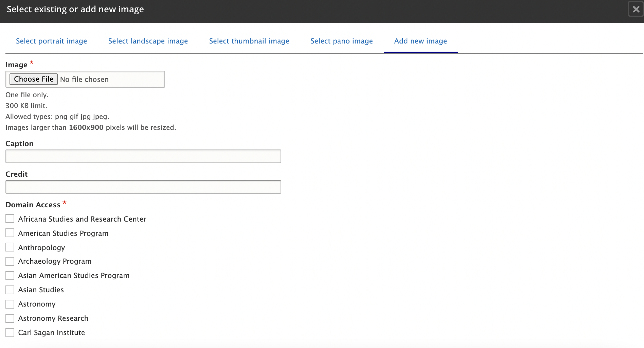Click the 'Allowed types: png gif jpg jpeg.' text
The height and width of the screenshot is (348, 644).
coord(57,117)
